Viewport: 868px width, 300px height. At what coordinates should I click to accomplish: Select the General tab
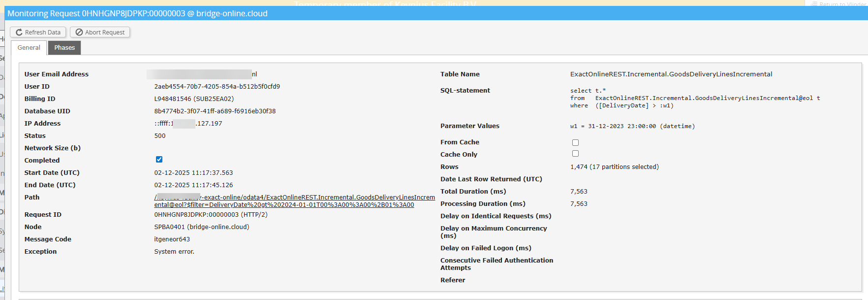click(29, 48)
